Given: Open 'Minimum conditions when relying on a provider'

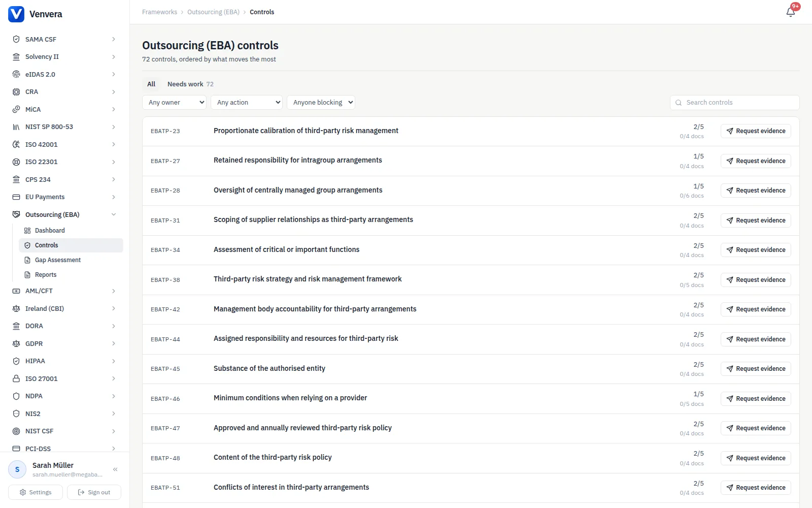Looking at the screenshot, I should pyautogui.click(x=290, y=398).
